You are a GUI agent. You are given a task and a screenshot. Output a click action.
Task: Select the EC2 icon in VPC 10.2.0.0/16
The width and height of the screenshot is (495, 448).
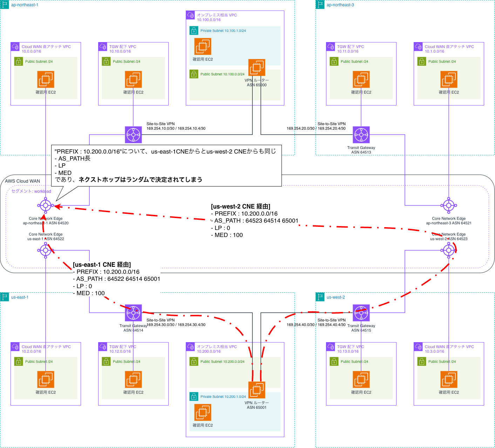pos(46,379)
